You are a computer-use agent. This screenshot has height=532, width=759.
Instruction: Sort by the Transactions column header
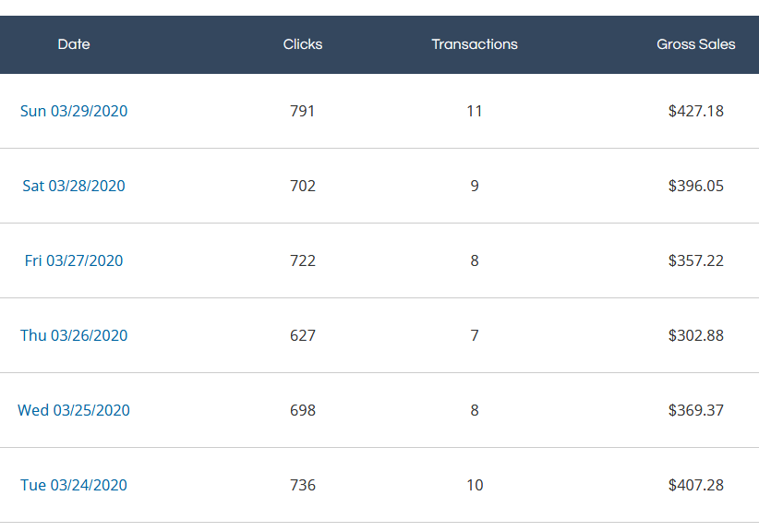(475, 44)
